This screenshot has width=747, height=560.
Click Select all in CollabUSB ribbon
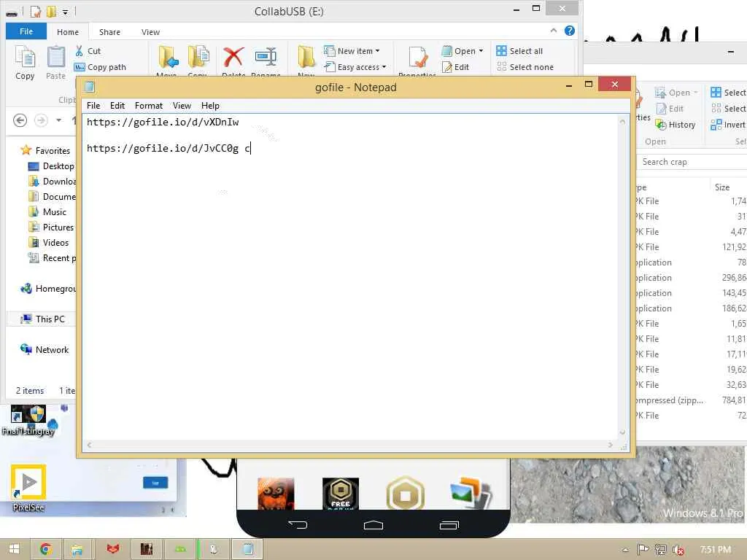point(519,51)
